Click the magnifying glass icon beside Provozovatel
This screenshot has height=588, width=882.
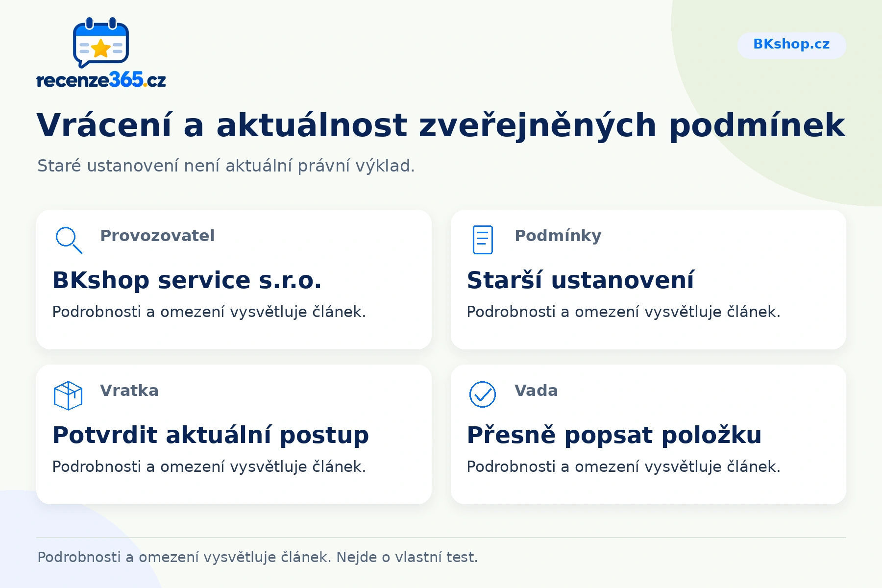click(x=69, y=240)
